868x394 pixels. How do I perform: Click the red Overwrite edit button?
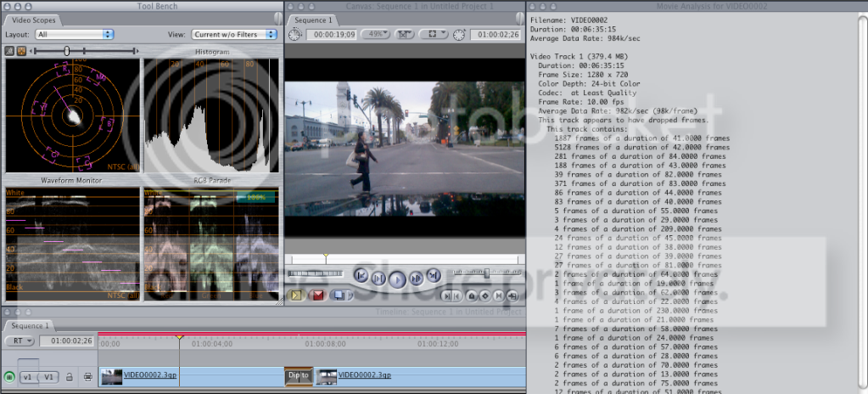(318, 295)
